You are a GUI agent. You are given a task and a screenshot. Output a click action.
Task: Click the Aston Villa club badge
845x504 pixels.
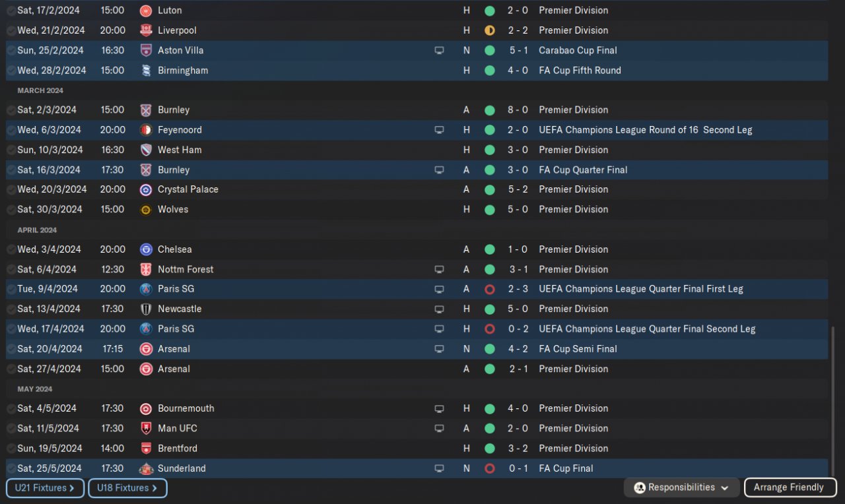(x=146, y=50)
